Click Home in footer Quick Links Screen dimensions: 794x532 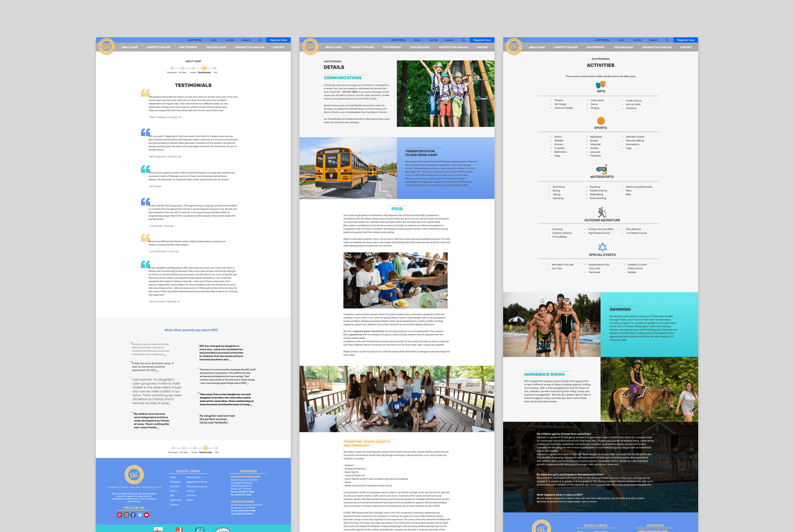173,477
